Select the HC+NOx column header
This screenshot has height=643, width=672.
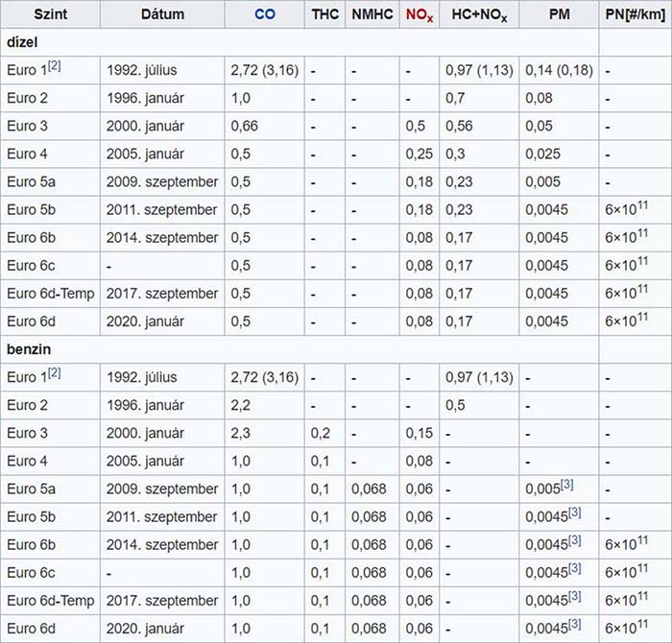click(479, 14)
